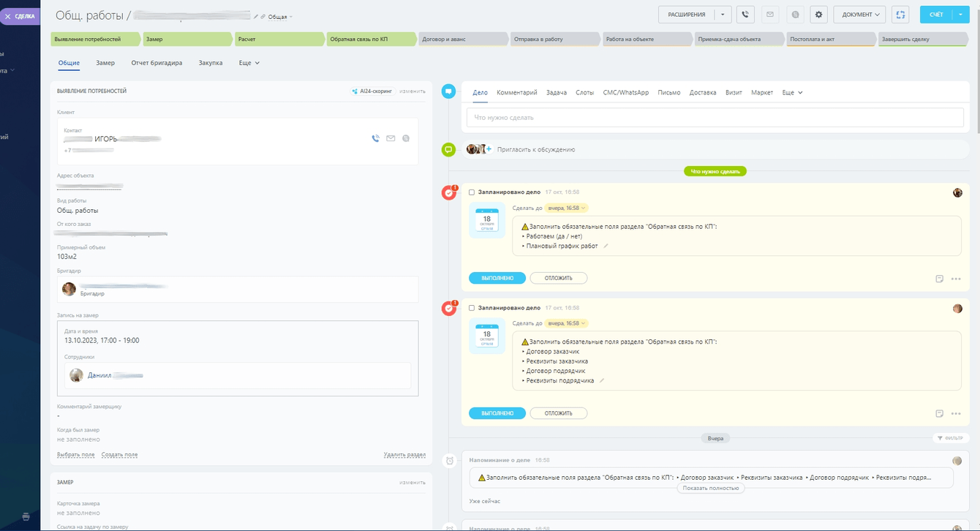
Task: Edit second task description via the pencil icon
Action: click(x=602, y=380)
